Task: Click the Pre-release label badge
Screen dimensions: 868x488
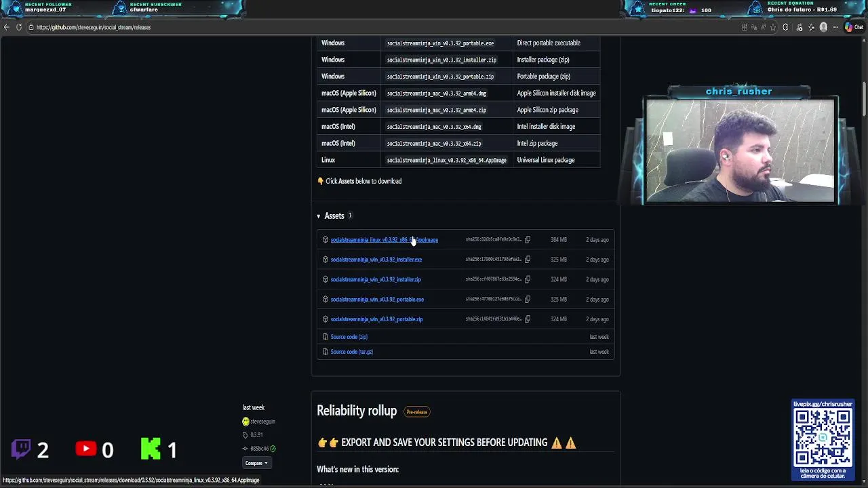Action: click(x=417, y=412)
